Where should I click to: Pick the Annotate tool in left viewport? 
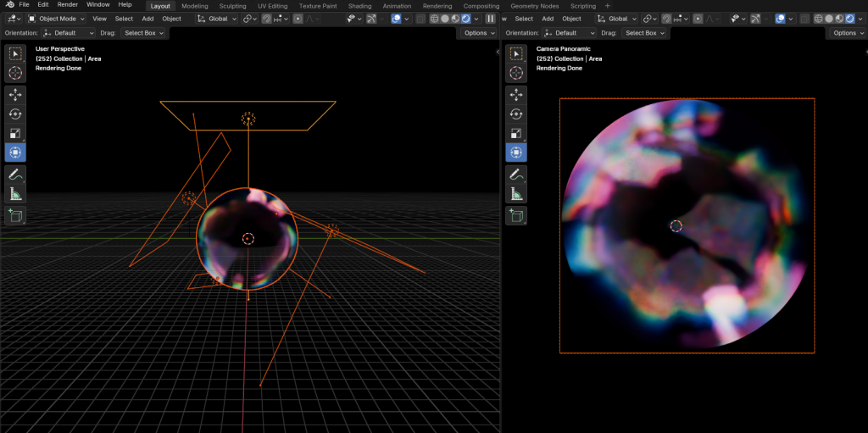pos(16,175)
